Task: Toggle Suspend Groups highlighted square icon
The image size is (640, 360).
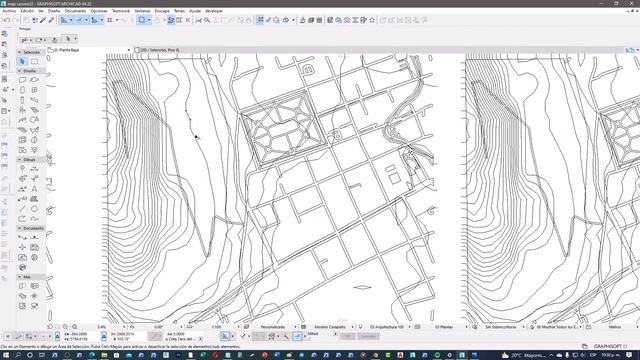Action: tap(142, 20)
